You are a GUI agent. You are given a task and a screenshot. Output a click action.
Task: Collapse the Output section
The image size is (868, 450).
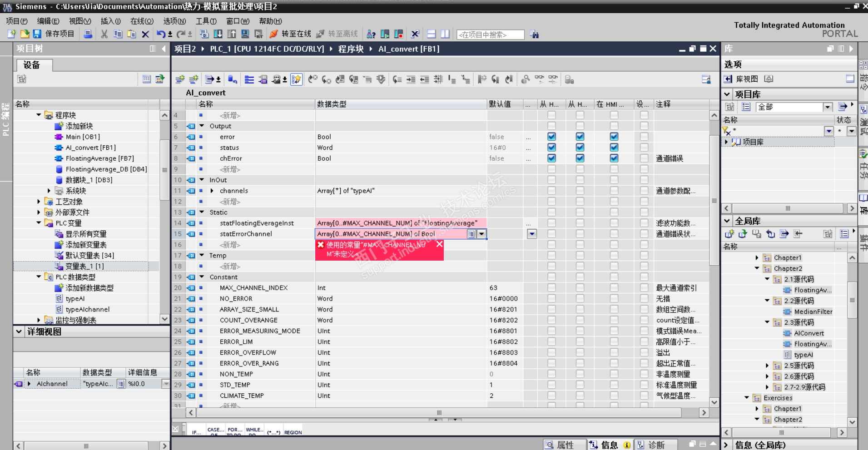(x=202, y=126)
